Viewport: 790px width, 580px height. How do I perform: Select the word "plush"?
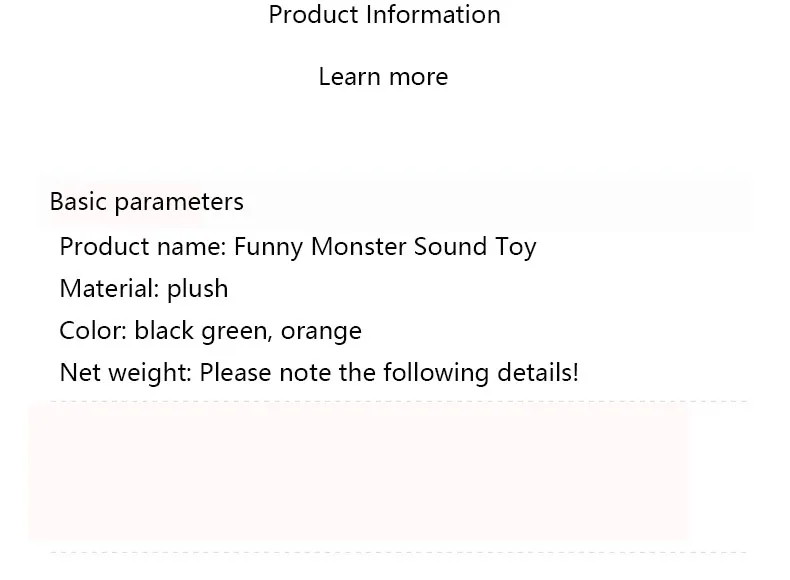tap(198, 289)
